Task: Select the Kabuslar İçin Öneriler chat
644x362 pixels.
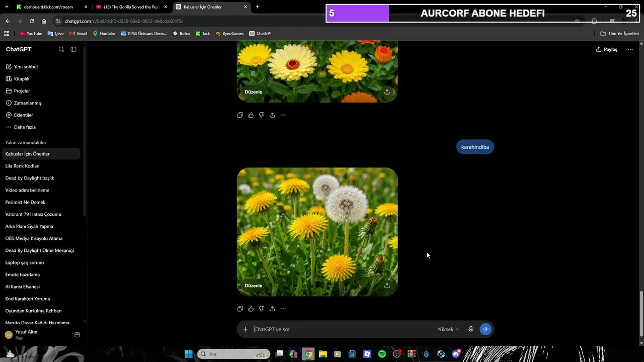Action: pyautogui.click(x=40, y=154)
